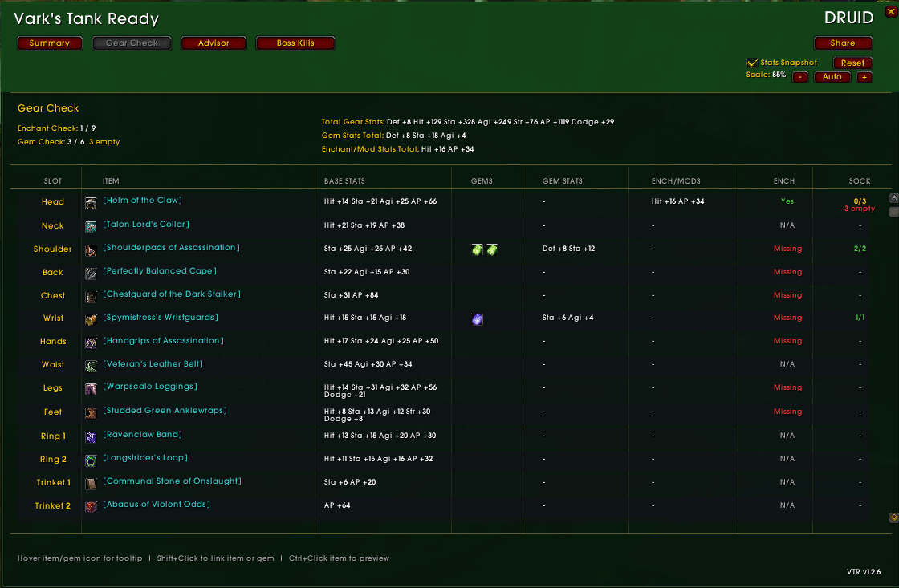Image resolution: width=899 pixels, height=588 pixels.
Task: Click the green 'Yes' enchant status for Head
Action: (787, 201)
